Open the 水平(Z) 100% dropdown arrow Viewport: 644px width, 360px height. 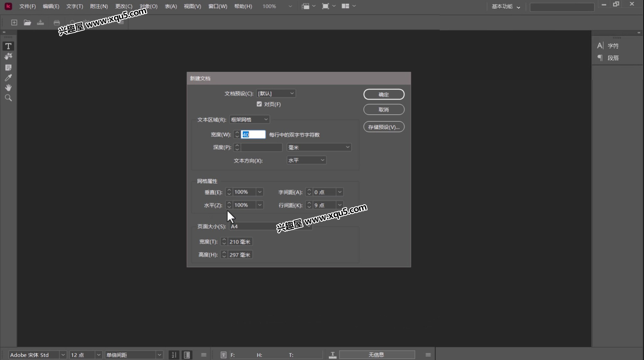(260, 205)
